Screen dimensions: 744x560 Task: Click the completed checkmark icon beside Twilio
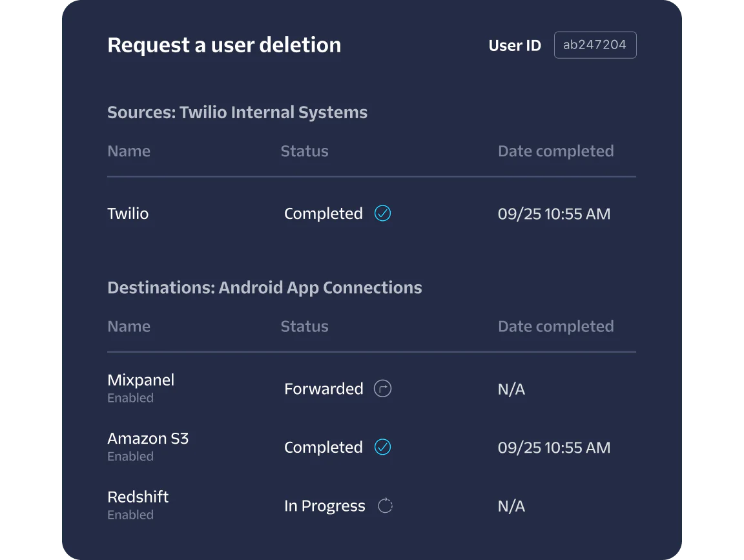pyautogui.click(x=382, y=213)
